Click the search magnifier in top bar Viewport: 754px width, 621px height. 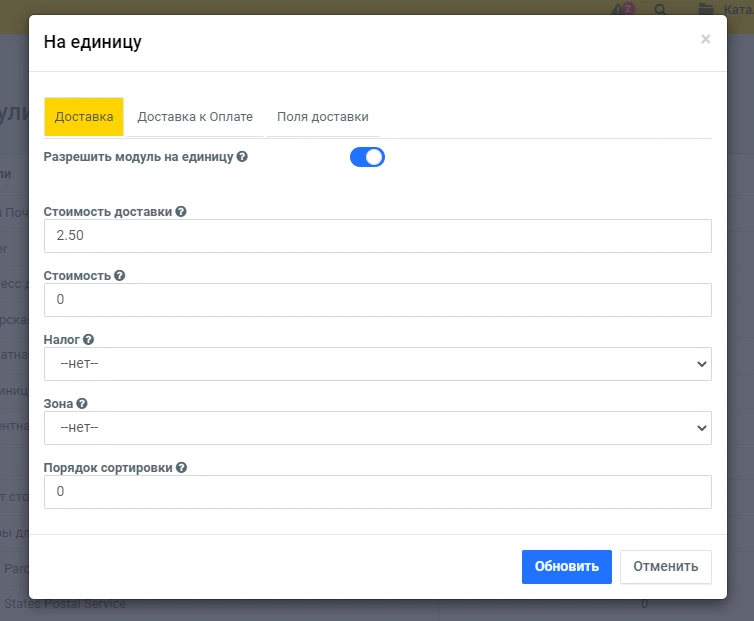[x=660, y=9]
